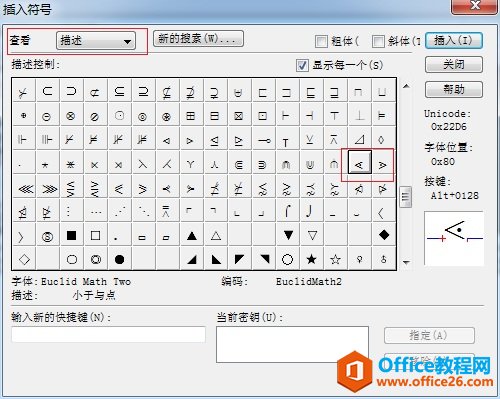The image size is (500, 399).
Task: Select the female sign symbol ♀
Action: 359,259
